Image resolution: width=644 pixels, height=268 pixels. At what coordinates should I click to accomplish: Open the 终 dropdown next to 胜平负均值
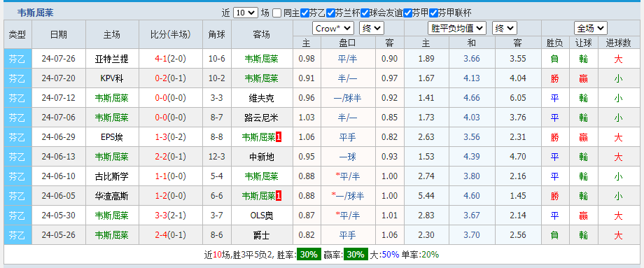point(505,28)
